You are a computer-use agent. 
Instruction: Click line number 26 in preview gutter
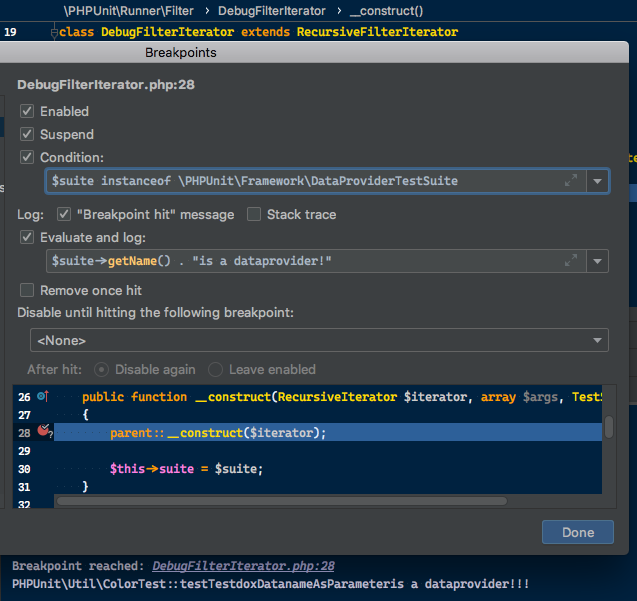click(x=24, y=397)
